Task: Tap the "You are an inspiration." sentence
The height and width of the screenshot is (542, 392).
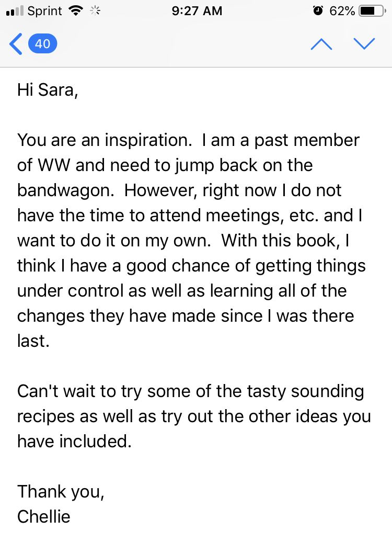Action: 105,140
